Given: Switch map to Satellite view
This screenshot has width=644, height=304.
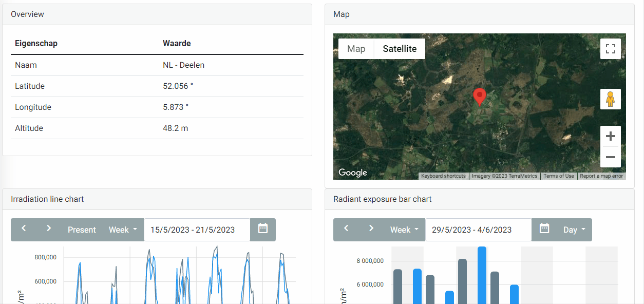Looking at the screenshot, I should (400, 49).
